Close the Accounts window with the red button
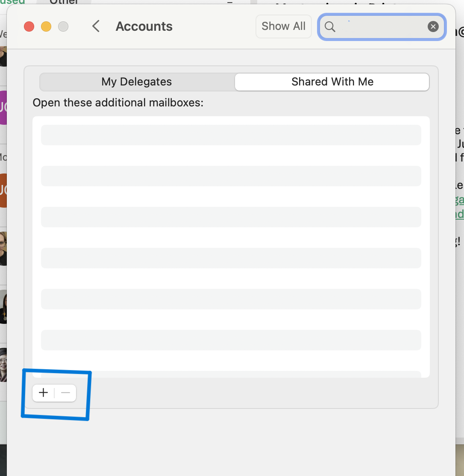Image resolution: width=464 pixels, height=476 pixels. 29,26
